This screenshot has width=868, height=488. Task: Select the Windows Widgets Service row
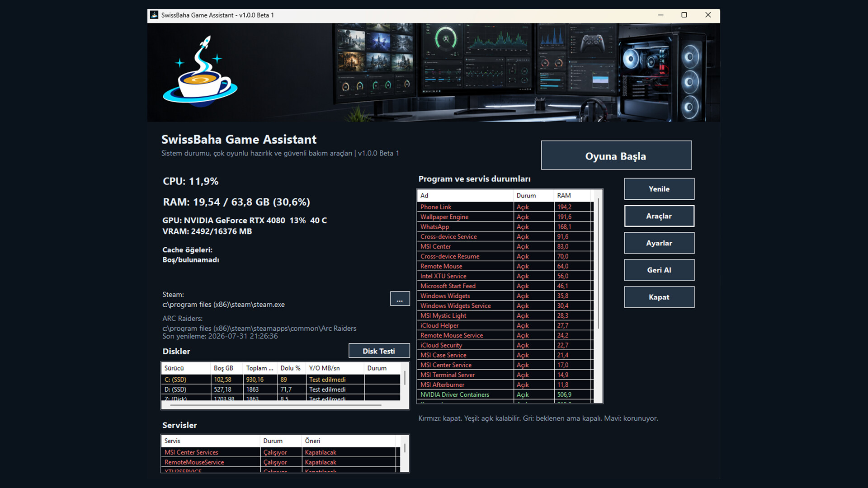pos(505,306)
